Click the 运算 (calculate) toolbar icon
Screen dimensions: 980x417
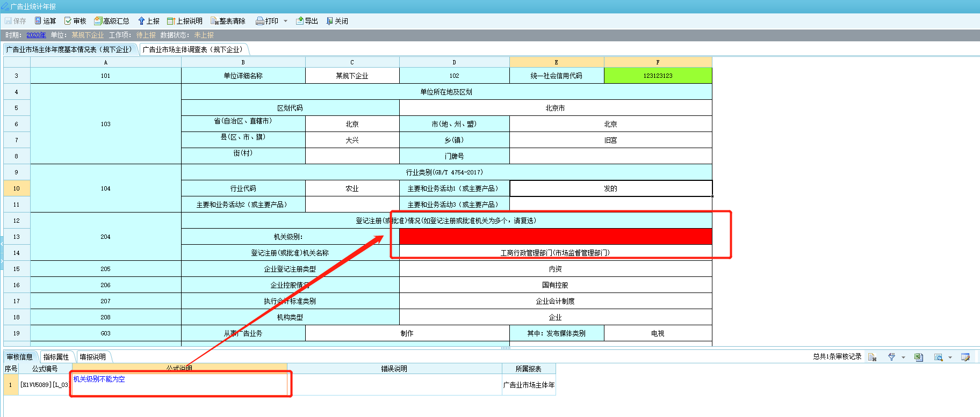(x=45, y=21)
